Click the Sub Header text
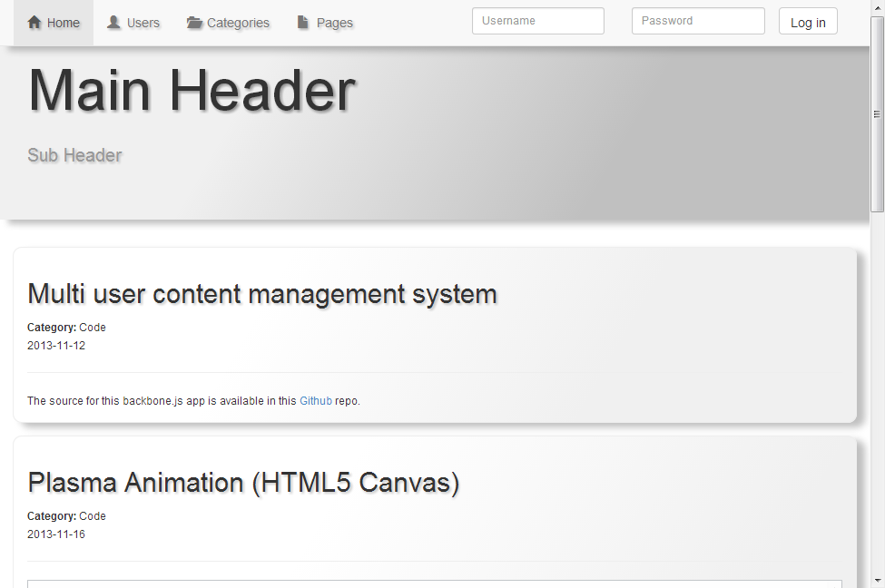The width and height of the screenshot is (885, 588). point(74,155)
